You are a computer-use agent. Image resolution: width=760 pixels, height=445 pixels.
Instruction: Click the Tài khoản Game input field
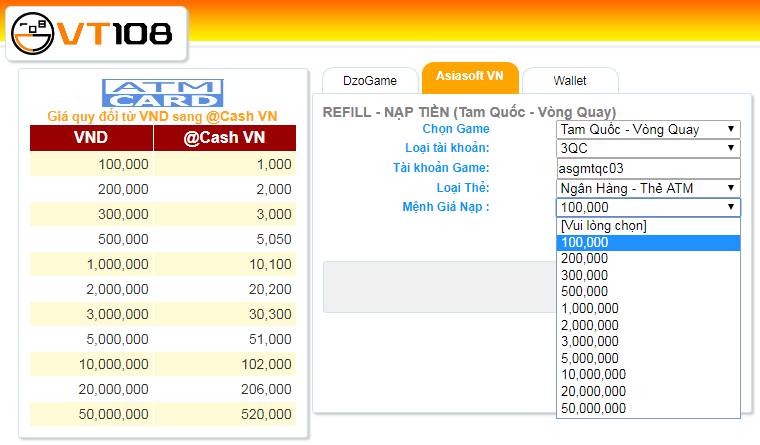coord(648,168)
